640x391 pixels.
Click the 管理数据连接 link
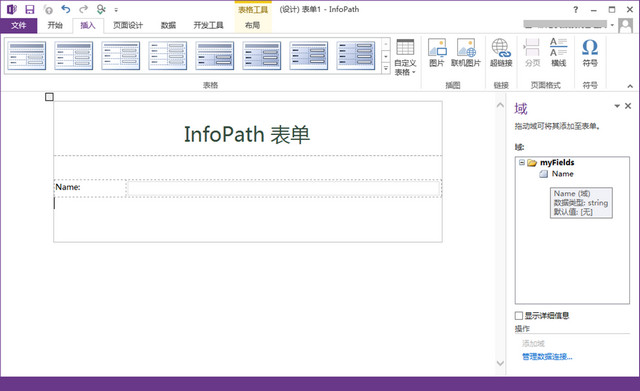[547, 357]
